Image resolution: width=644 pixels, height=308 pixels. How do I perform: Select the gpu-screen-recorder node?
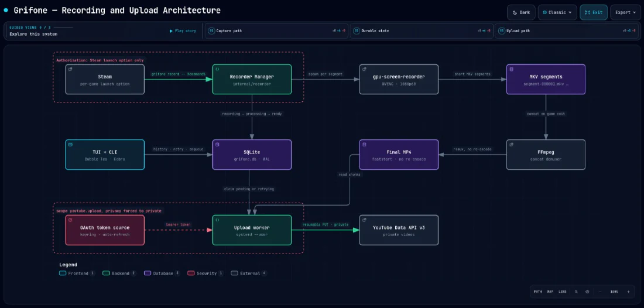(399, 79)
